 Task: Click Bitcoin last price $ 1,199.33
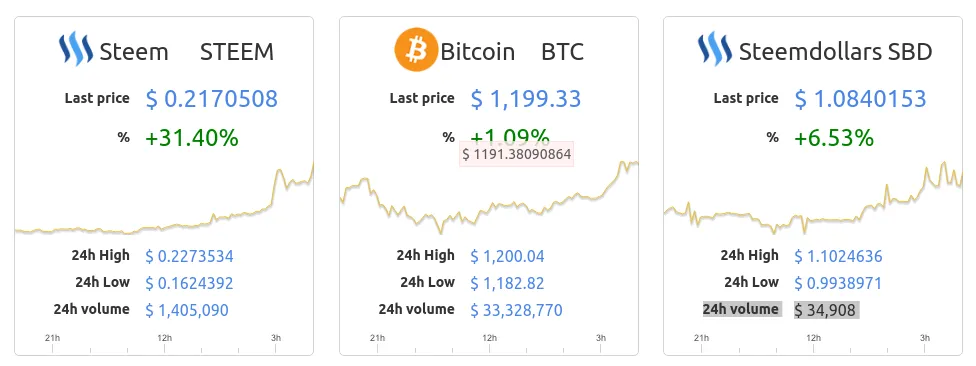526,99
